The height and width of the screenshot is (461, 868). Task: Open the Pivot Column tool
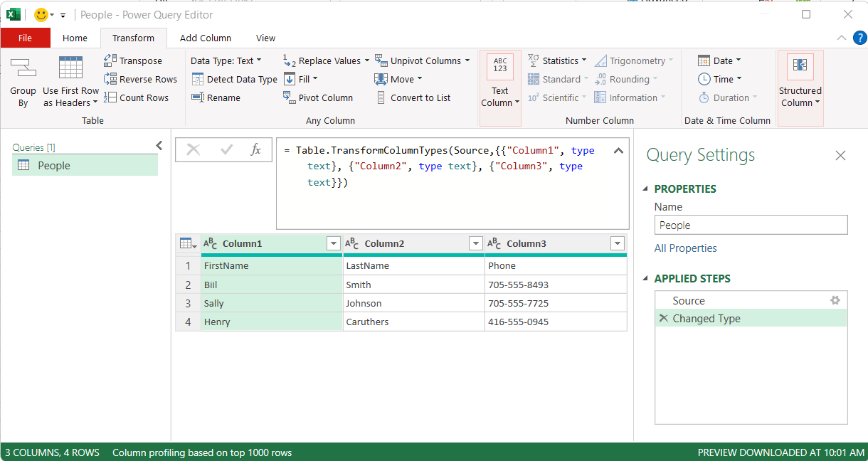[x=318, y=97]
